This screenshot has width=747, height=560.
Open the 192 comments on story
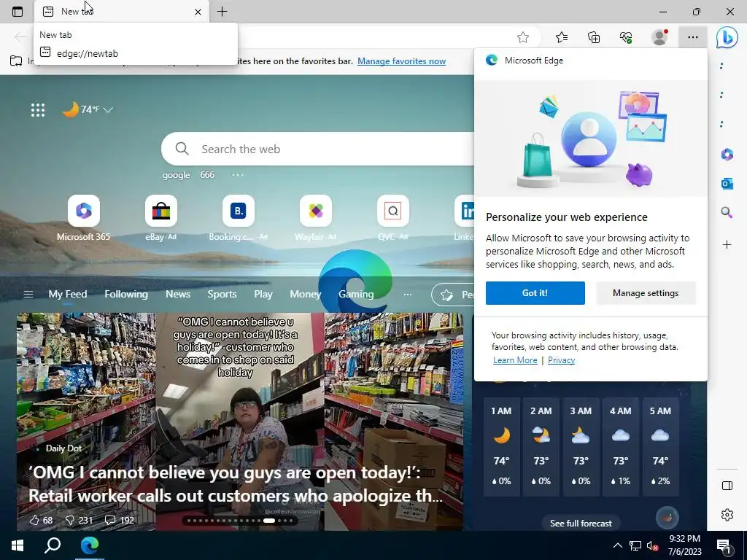120,520
